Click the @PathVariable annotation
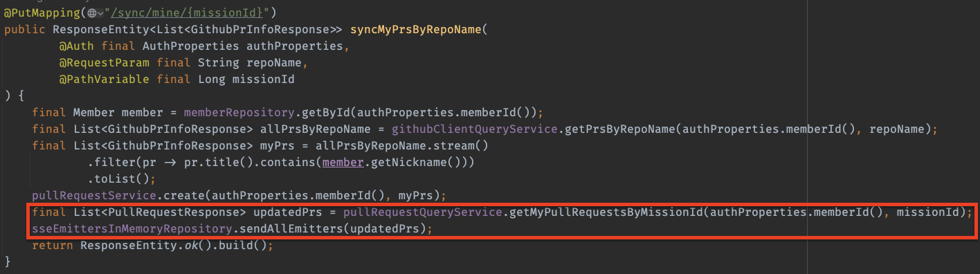Screen dimensions: 980x274 tap(105, 79)
